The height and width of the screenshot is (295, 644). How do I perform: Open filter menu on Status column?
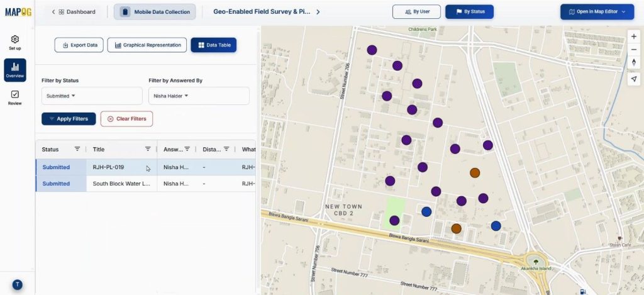click(x=77, y=149)
